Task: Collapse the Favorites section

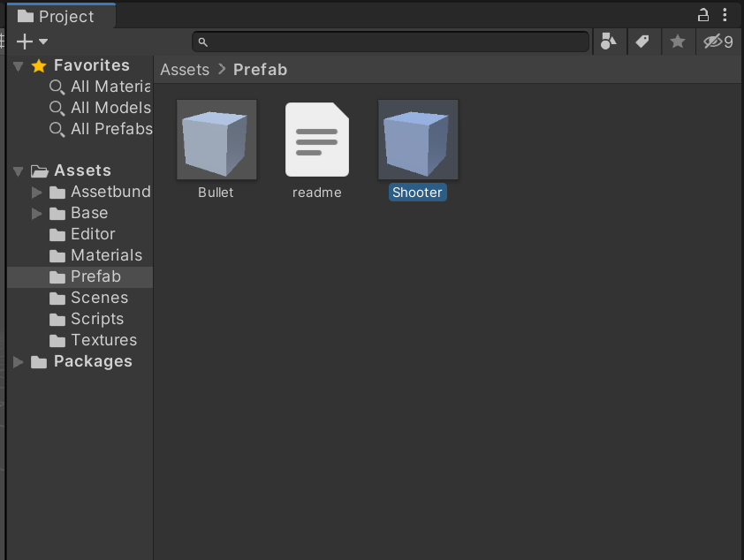Action: click(19, 66)
